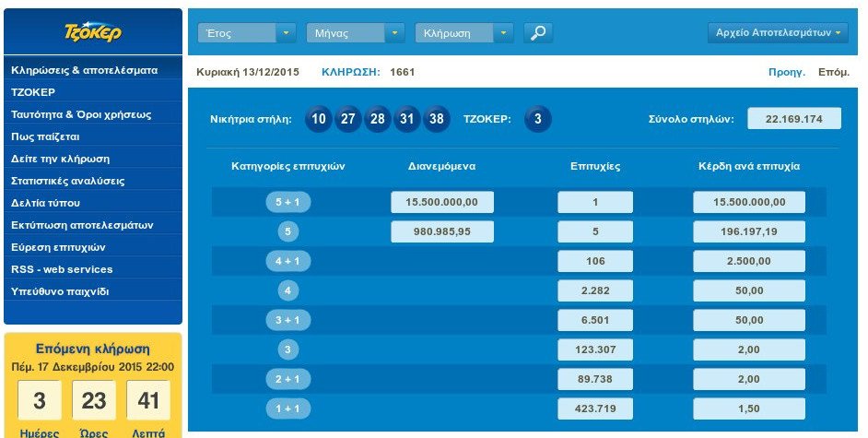The height and width of the screenshot is (438, 868).
Task: Click the draw number 1661
Action: click(402, 72)
